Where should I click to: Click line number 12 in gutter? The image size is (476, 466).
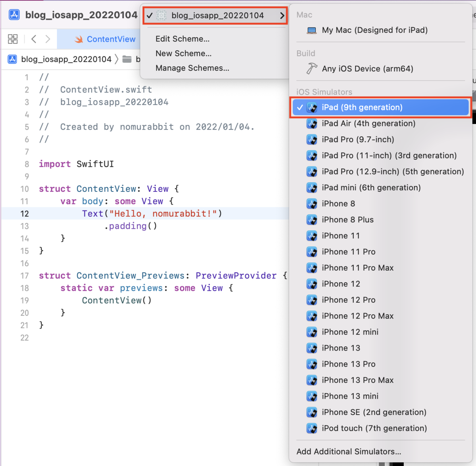[25, 214]
